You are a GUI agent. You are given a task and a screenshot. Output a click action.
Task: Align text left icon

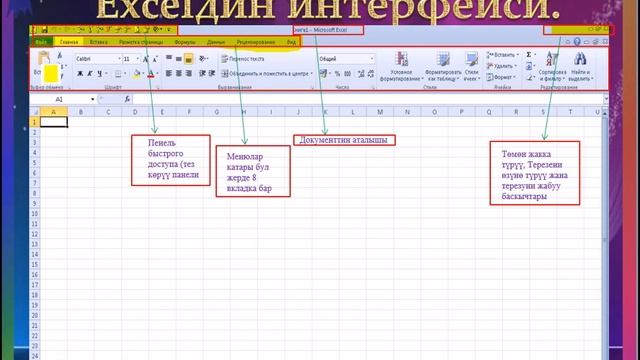coord(169,73)
